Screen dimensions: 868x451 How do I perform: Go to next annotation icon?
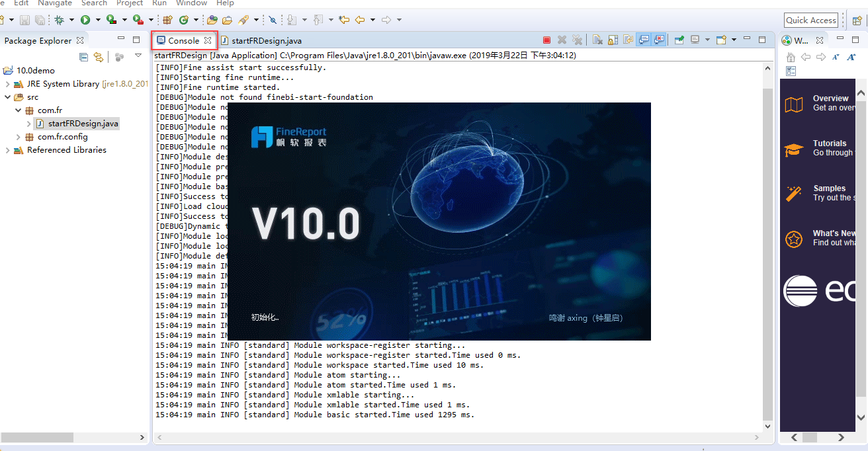(291, 20)
